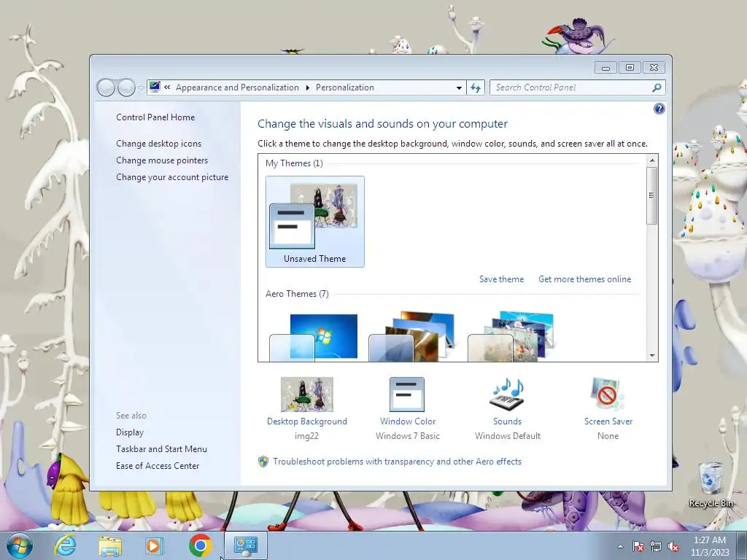Open the Display link under See also
This screenshot has width=747, height=560.
tap(130, 432)
